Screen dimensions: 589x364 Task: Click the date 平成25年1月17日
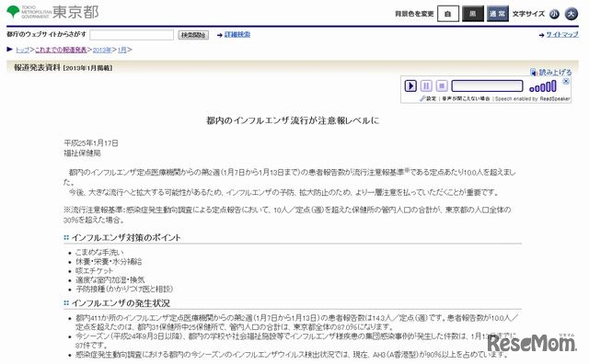coord(91,143)
